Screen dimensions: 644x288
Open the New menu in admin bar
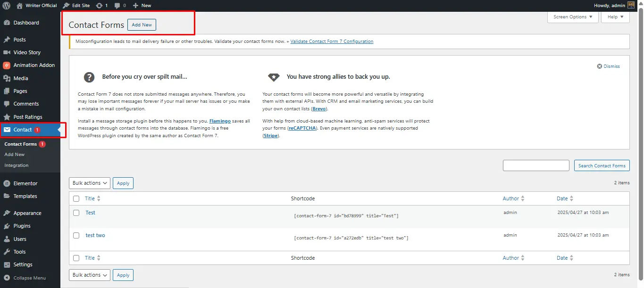[x=142, y=6]
